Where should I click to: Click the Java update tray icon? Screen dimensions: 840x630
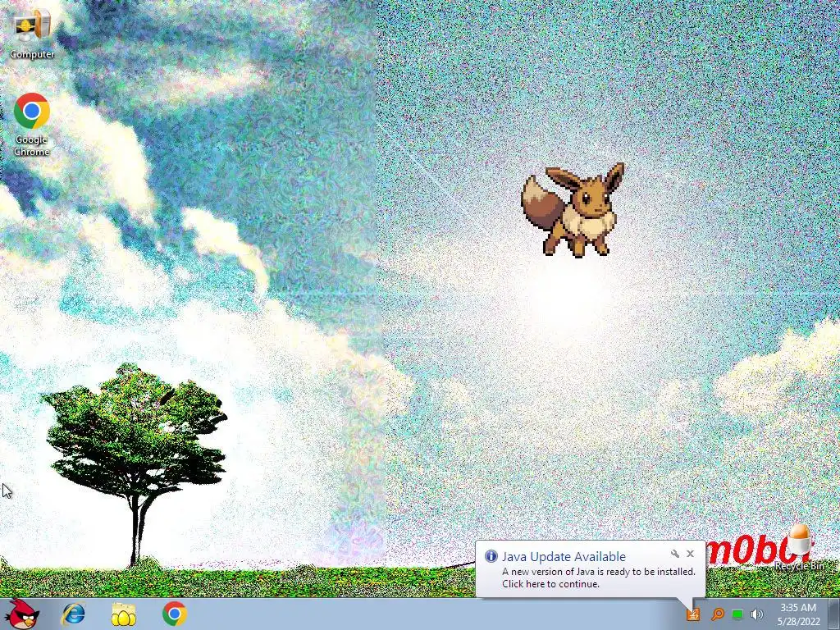pyautogui.click(x=693, y=614)
